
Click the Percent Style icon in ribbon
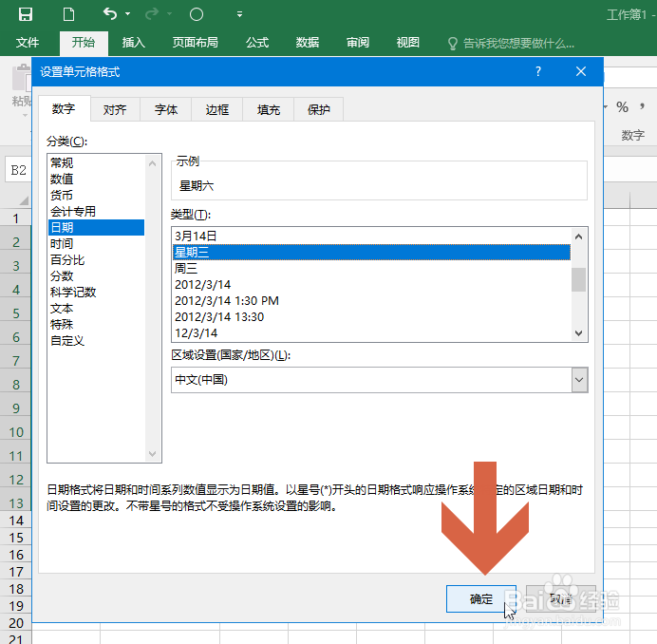point(622,107)
